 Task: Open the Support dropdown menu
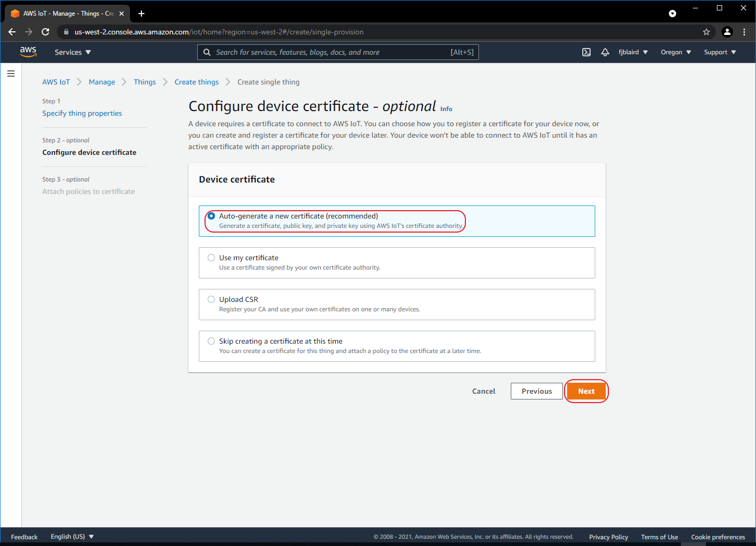(x=719, y=52)
